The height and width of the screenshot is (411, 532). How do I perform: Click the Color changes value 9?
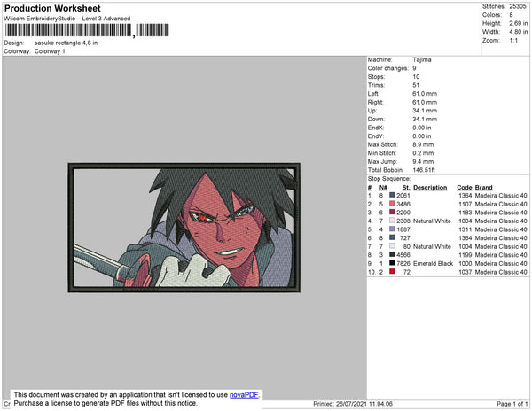414,68
